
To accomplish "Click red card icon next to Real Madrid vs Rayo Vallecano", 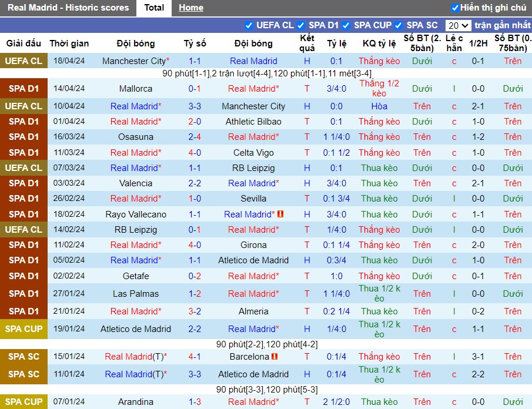I will point(280,214).
